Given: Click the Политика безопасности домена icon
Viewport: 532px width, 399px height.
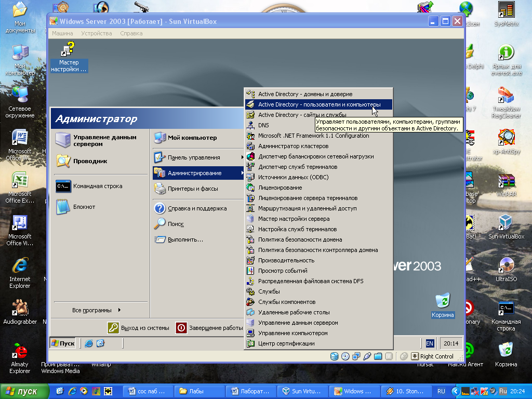Looking at the screenshot, I should (x=250, y=240).
